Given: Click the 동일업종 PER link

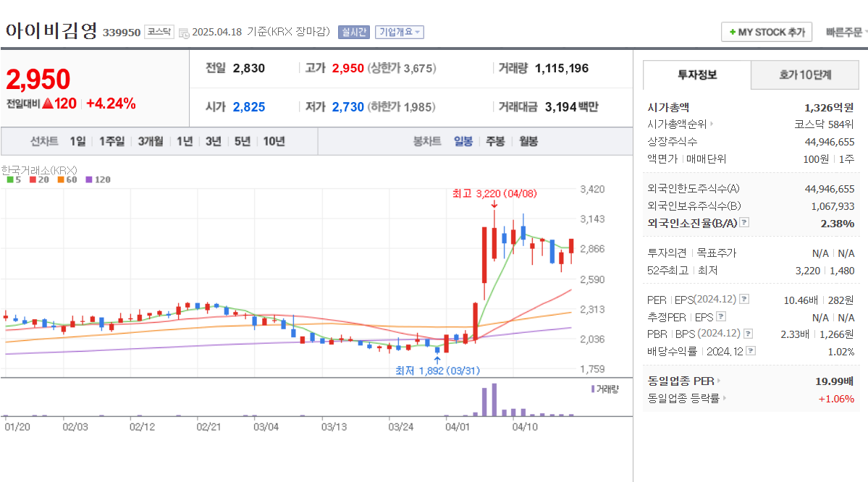Looking at the screenshot, I should 681,381.
